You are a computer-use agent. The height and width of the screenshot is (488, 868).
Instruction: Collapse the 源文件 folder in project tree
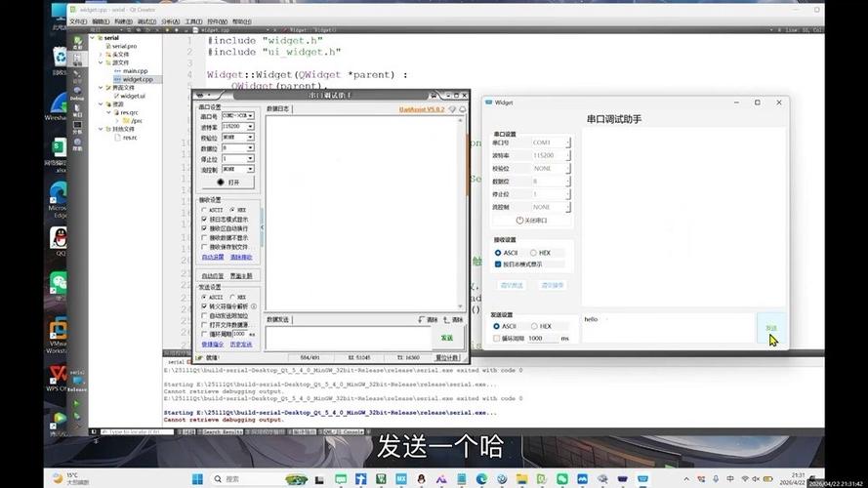coord(101,62)
